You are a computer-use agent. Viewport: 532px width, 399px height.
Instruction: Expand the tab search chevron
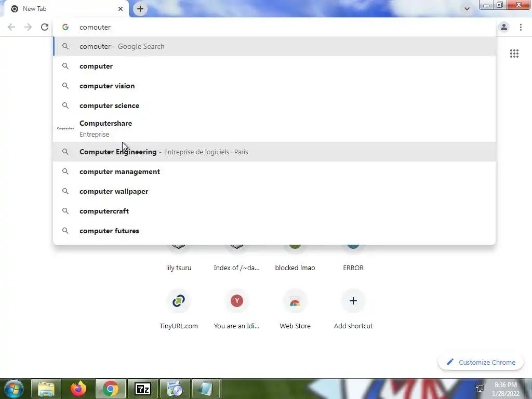(x=467, y=9)
